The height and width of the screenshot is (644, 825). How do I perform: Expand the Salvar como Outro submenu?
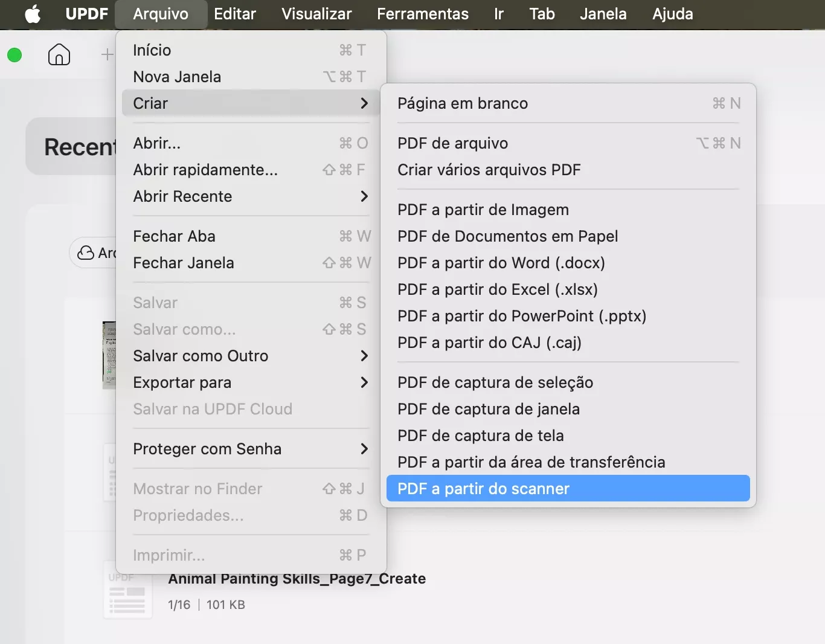(251, 356)
